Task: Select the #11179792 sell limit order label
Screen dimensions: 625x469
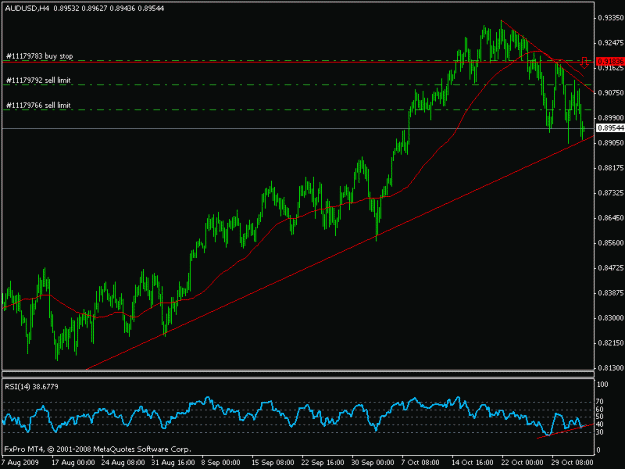Action: pos(38,80)
